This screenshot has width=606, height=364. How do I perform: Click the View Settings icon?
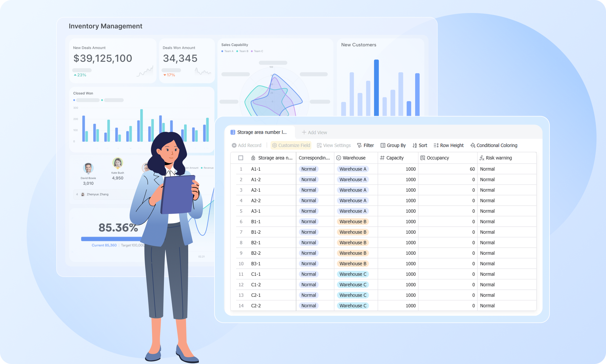[x=319, y=145]
